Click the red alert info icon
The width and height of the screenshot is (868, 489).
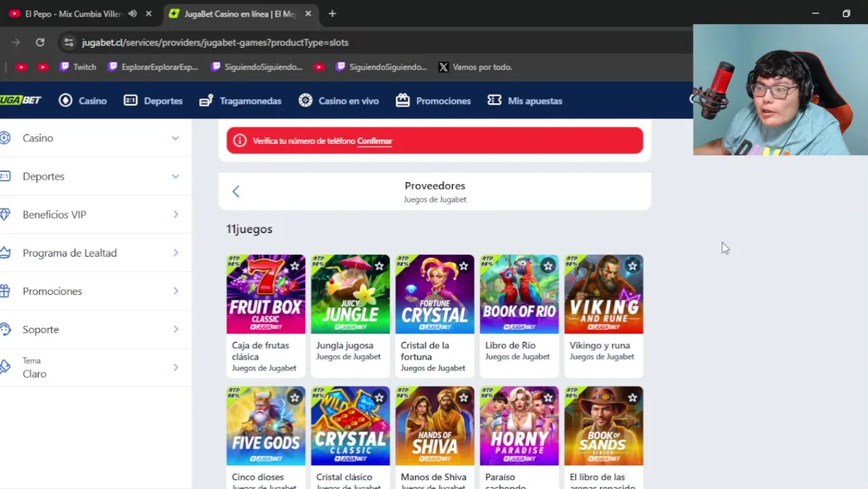pyautogui.click(x=240, y=141)
